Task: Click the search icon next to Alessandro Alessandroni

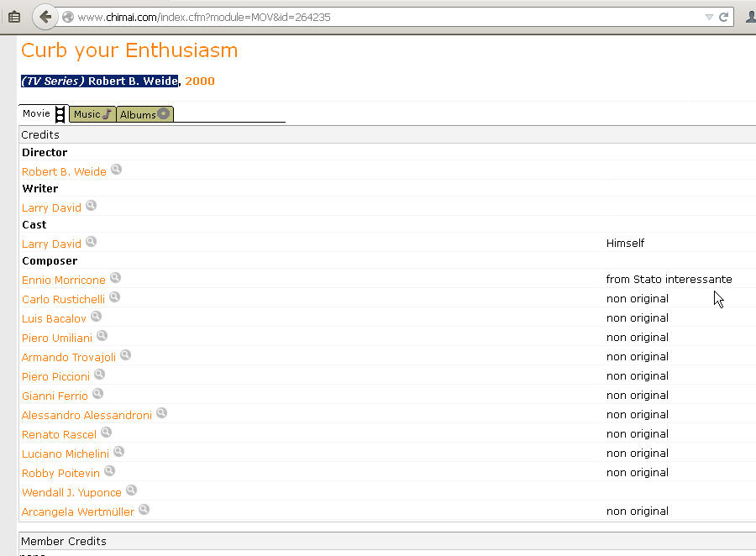Action: 161,413
